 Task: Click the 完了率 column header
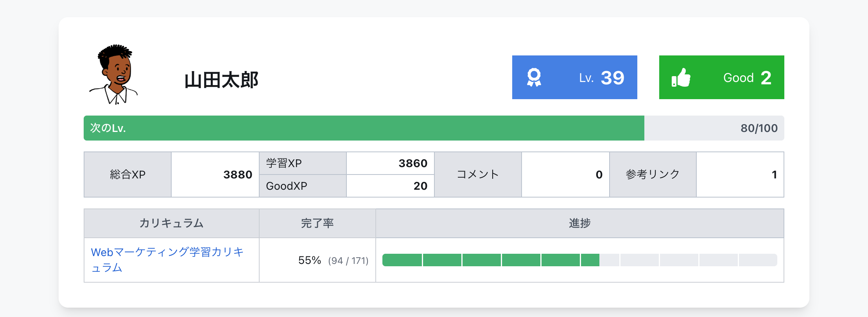point(317,223)
